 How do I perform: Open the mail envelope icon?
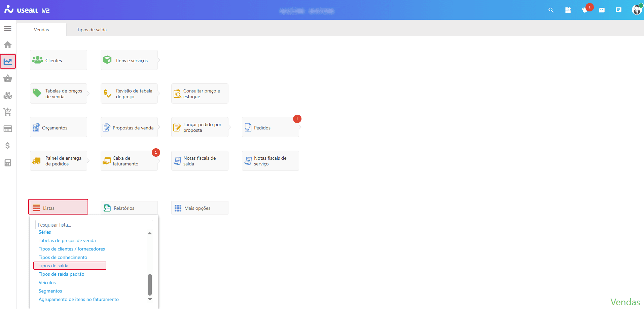pos(602,10)
